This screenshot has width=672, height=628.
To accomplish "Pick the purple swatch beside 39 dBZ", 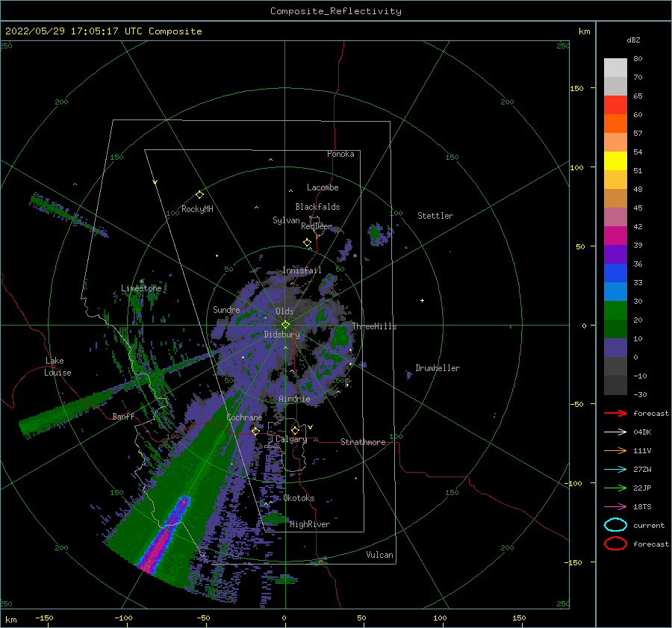I will [615, 255].
